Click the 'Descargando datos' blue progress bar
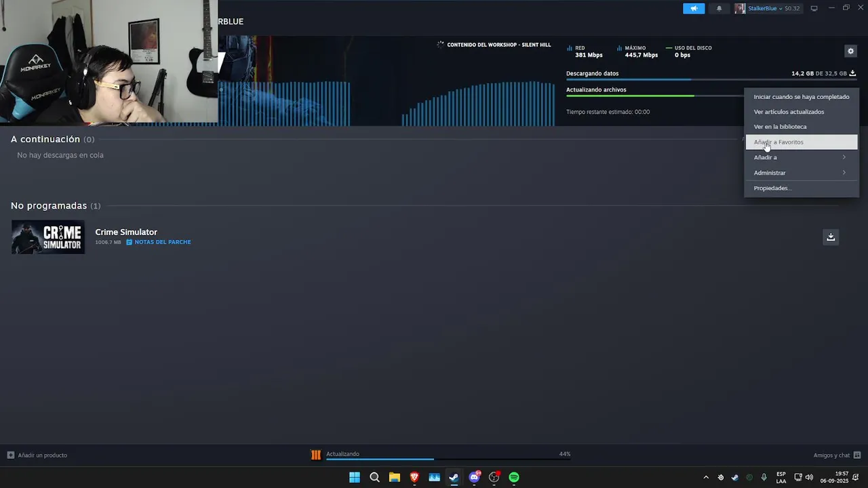This screenshot has width=868, height=488. (711, 80)
